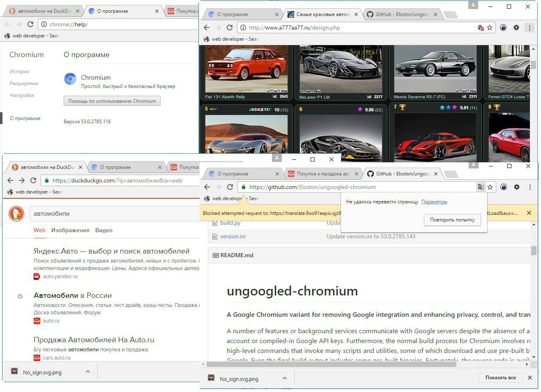Click the Повторить попытку button
This screenshot has height=392, width=541.
tap(452, 220)
